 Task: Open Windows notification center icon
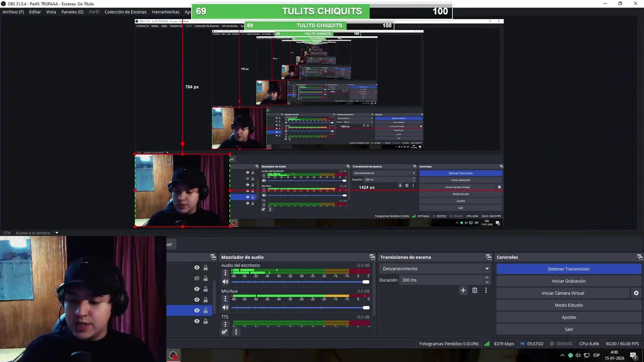pos(633,355)
